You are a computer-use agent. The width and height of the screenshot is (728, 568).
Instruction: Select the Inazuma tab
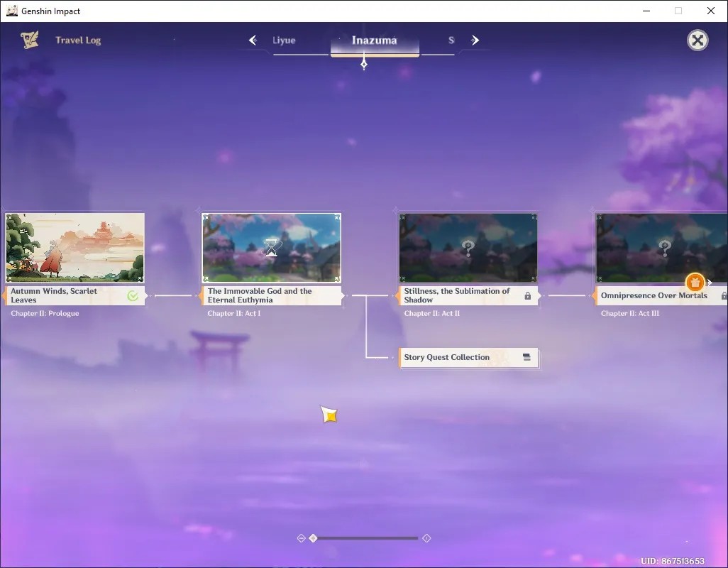click(x=375, y=40)
